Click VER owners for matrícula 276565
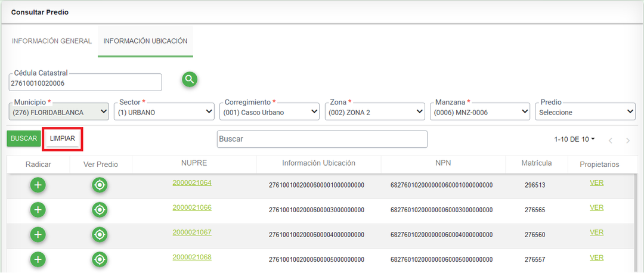Viewport: 644px width, 273px height. point(596,207)
